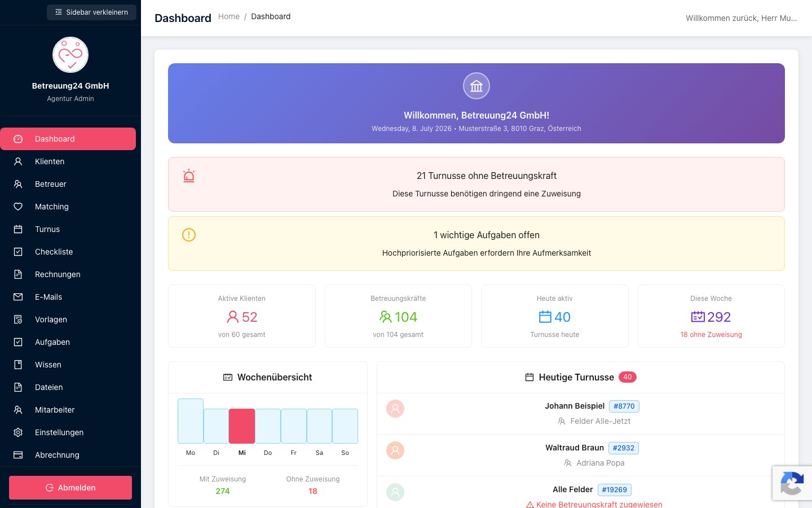The width and height of the screenshot is (812, 508).
Task: Click the Checkliste checkbox icon
Action: click(x=18, y=252)
